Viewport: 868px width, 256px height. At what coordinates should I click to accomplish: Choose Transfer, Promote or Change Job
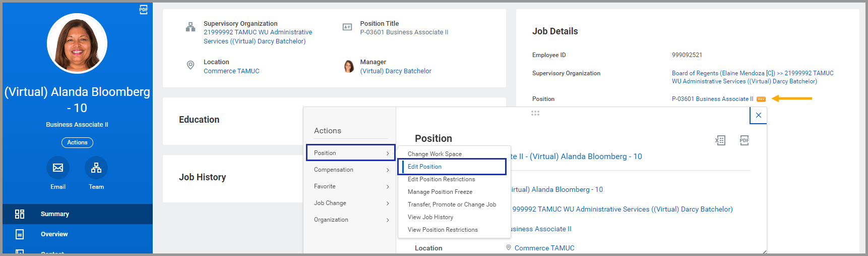(452, 204)
